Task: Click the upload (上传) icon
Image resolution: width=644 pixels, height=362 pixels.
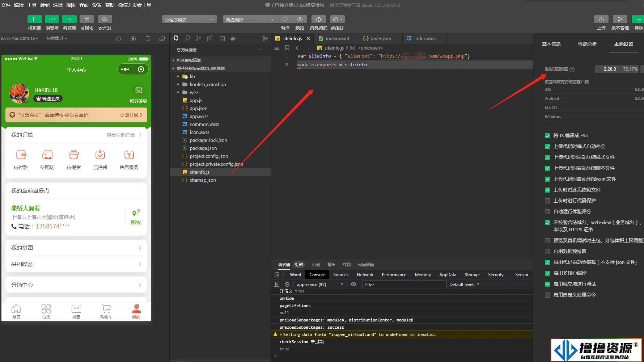Action: coord(601,19)
